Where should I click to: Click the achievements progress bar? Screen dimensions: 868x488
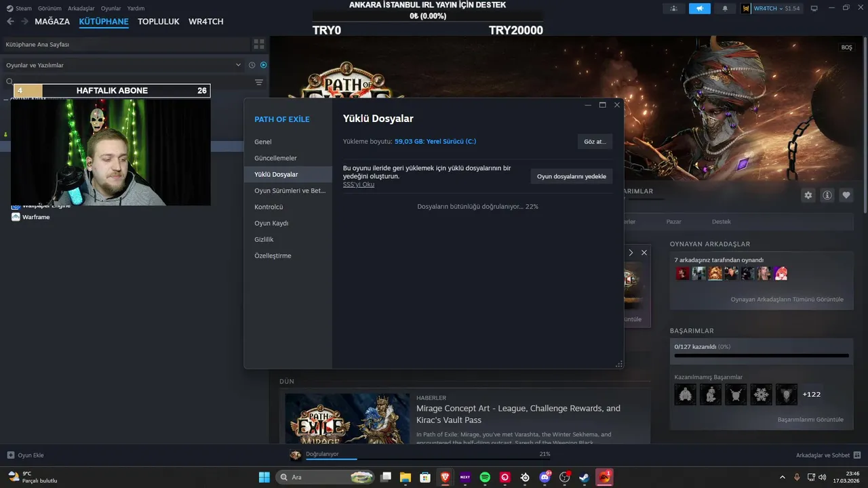(x=762, y=355)
